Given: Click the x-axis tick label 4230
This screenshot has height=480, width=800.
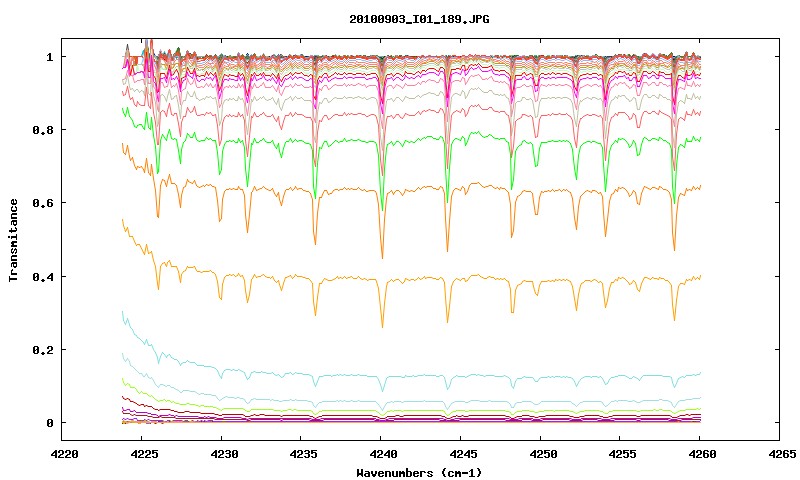Looking at the screenshot, I should [224, 454].
